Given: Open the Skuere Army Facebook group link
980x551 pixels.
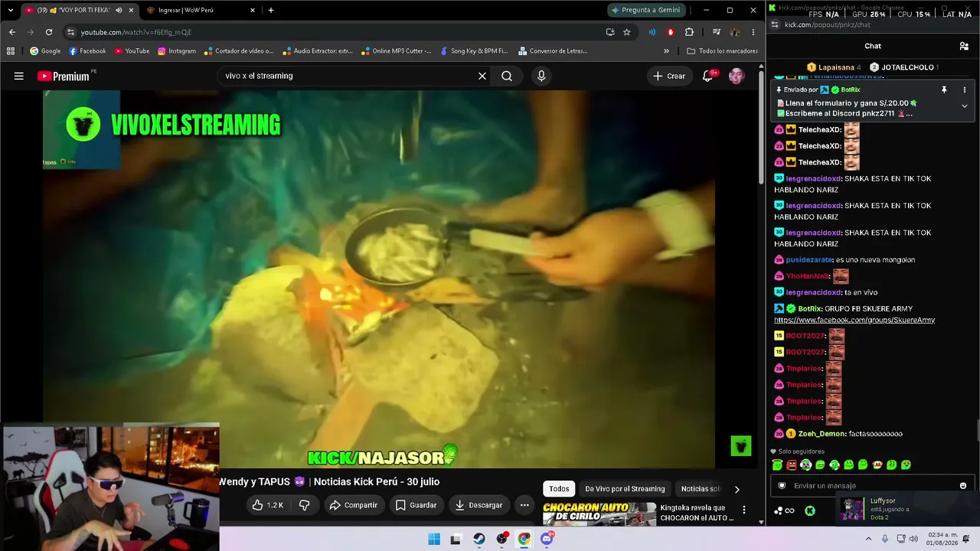Looking at the screenshot, I should point(854,320).
